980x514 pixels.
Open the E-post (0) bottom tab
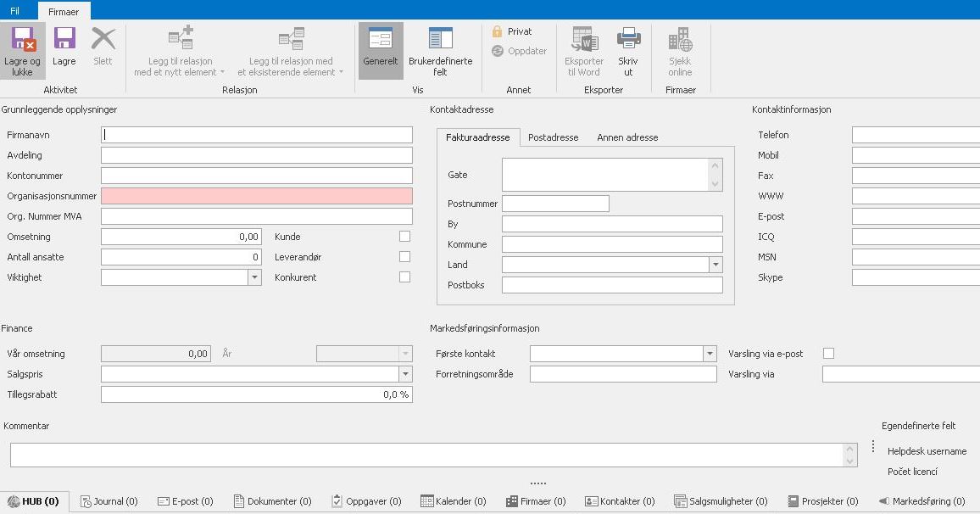click(186, 501)
